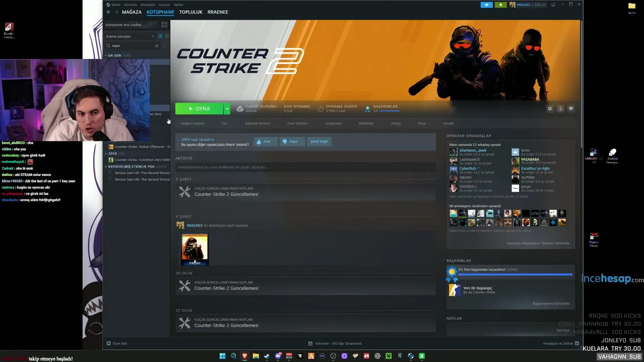Open Discord from taskbar

pos(278,356)
